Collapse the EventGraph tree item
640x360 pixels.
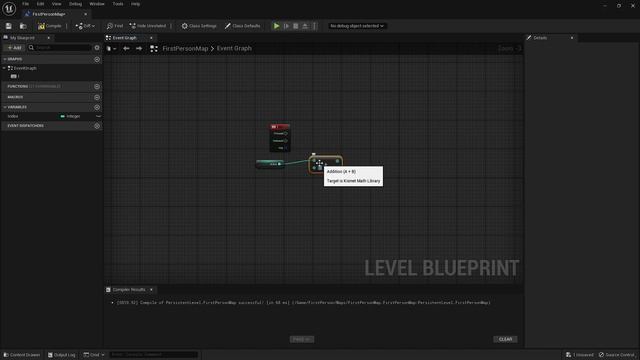(x=4, y=68)
